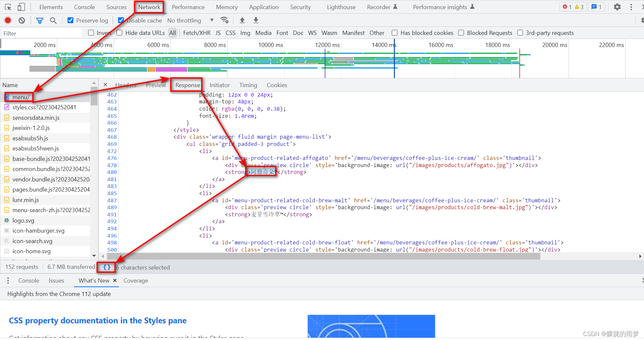
Task: Export HAR file download icon
Action: click(256, 20)
